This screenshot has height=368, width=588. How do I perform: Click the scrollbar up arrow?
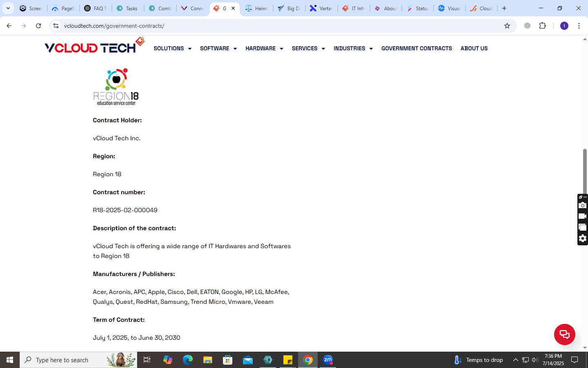coord(585,39)
